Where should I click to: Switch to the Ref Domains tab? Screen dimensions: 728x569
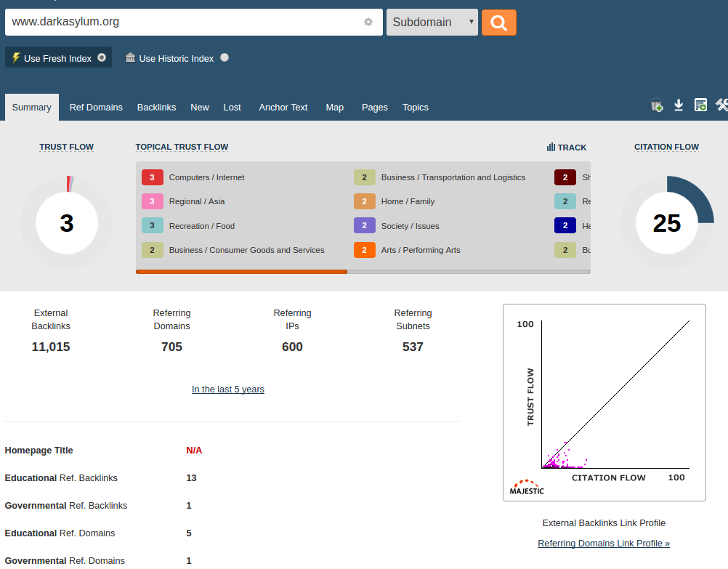pyautogui.click(x=96, y=107)
